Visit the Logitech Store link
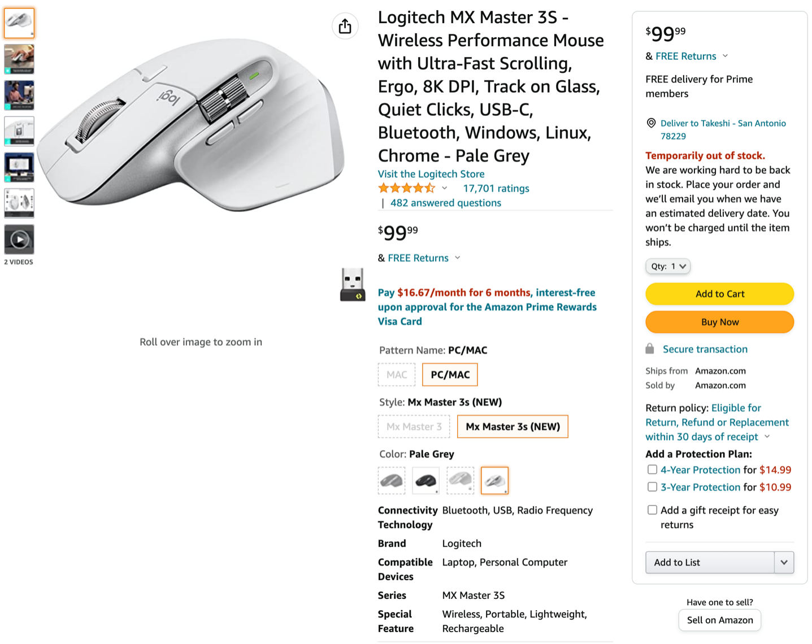This screenshot has height=644, width=812. click(431, 174)
